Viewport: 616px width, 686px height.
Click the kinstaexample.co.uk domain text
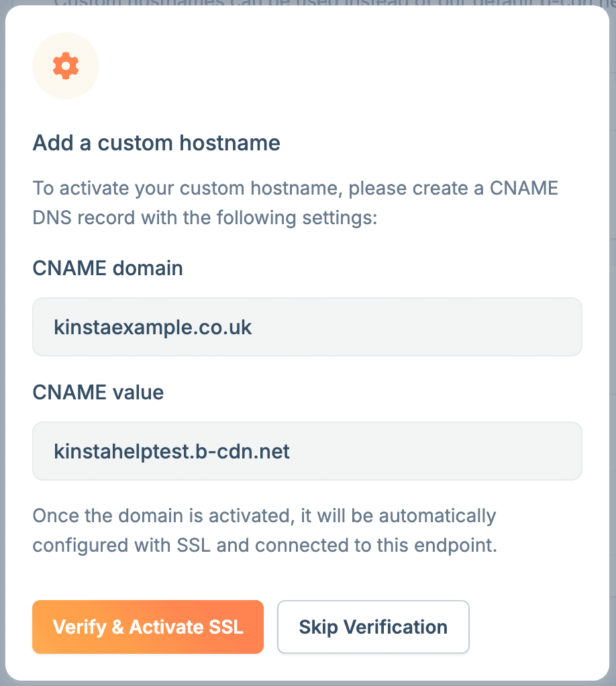click(x=153, y=327)
